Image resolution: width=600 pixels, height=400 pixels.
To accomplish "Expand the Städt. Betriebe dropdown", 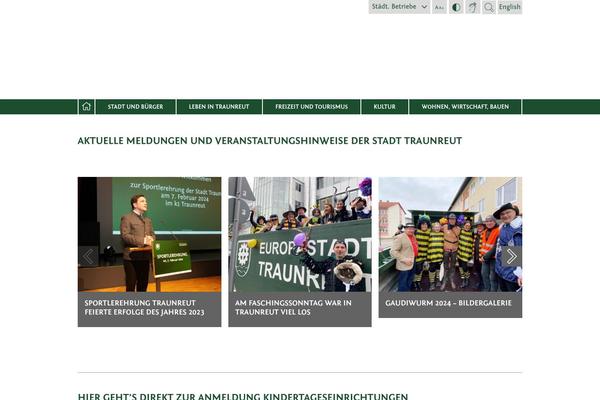I will point(399,7).
